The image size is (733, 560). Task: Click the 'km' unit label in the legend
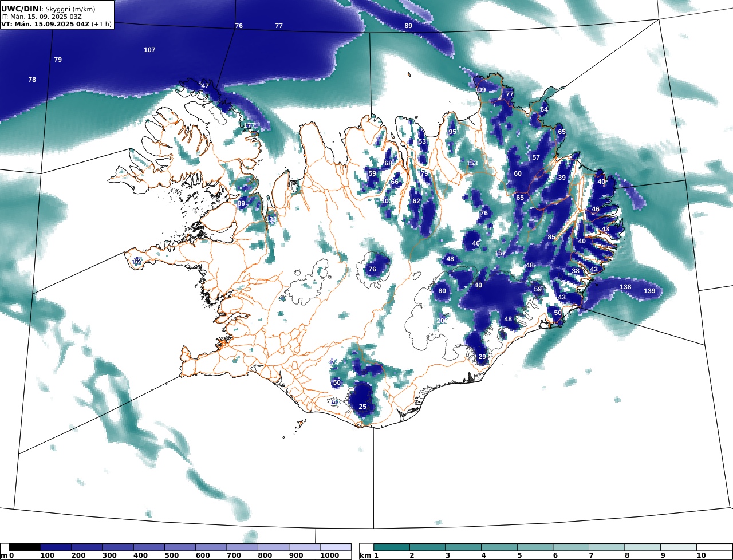[x=364, y=555]
